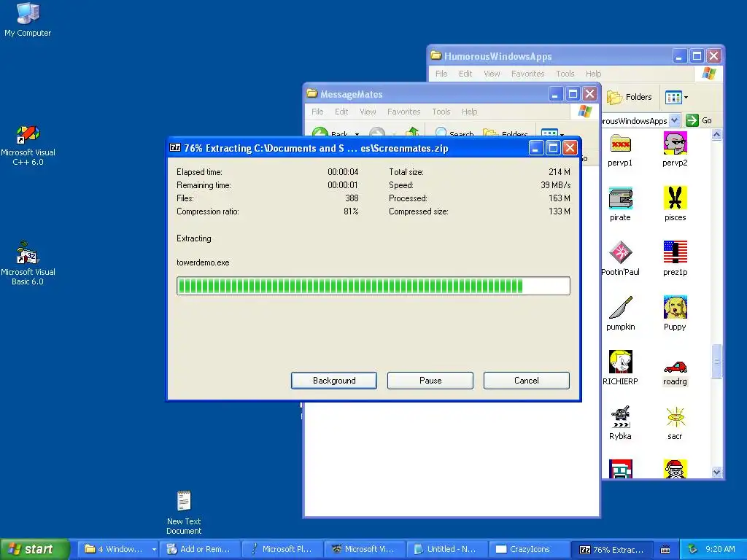This screenshot has width=747, height=560.
Task: Pause the extraction in 7-Zip dialog
Action: [x=430, y=381]
